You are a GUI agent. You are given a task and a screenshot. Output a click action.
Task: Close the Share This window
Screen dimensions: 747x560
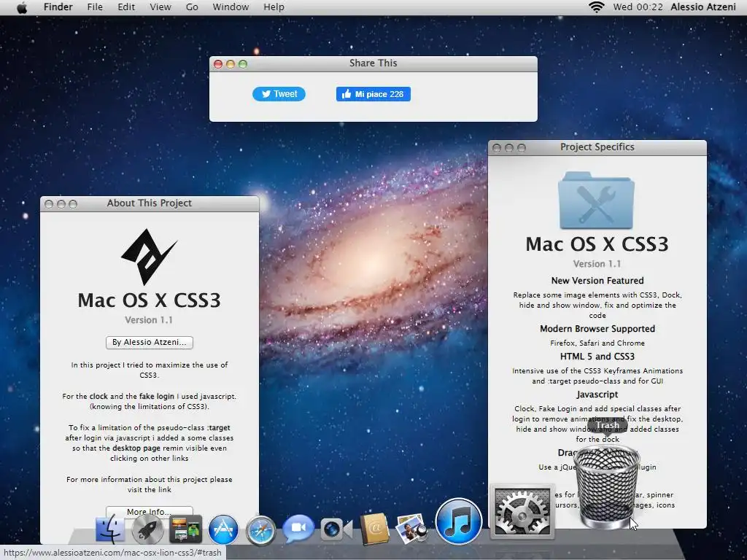click(218, 64)
